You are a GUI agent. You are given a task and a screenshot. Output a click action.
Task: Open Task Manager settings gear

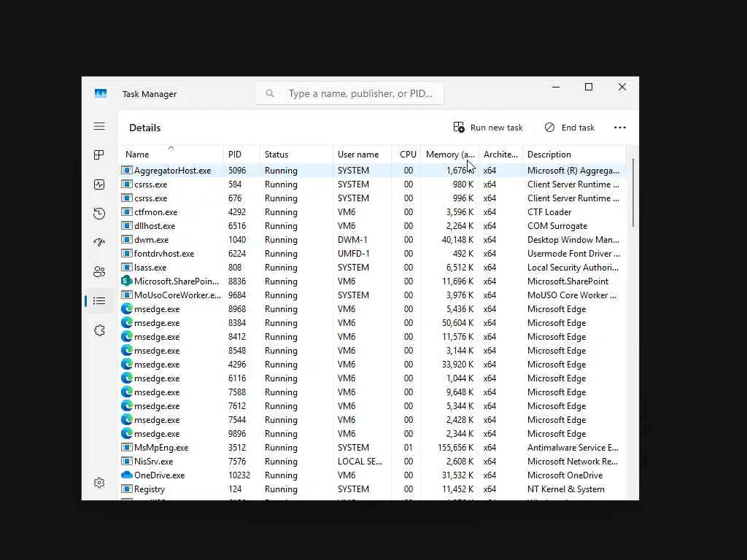tap(99, 483)
